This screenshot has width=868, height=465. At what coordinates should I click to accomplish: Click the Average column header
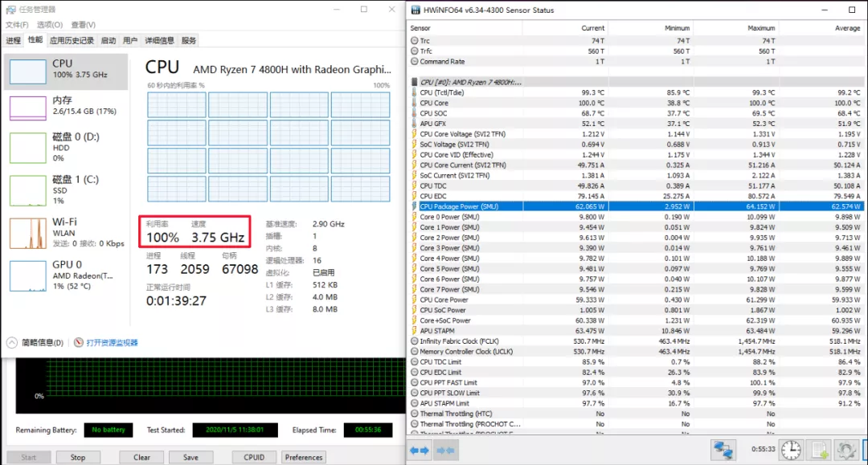tap(821, 27)
